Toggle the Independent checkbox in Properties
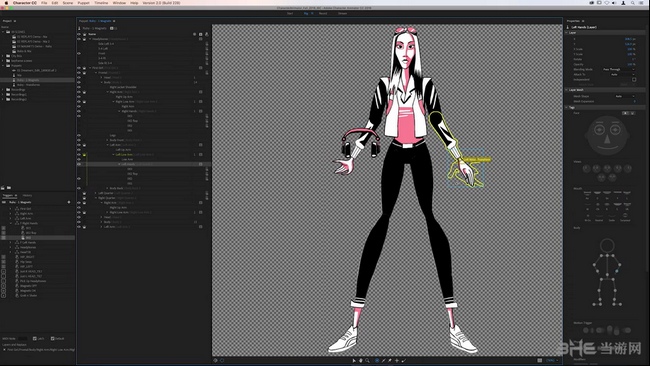This screenshot has width=650, height=366. (x=634, y=80)
